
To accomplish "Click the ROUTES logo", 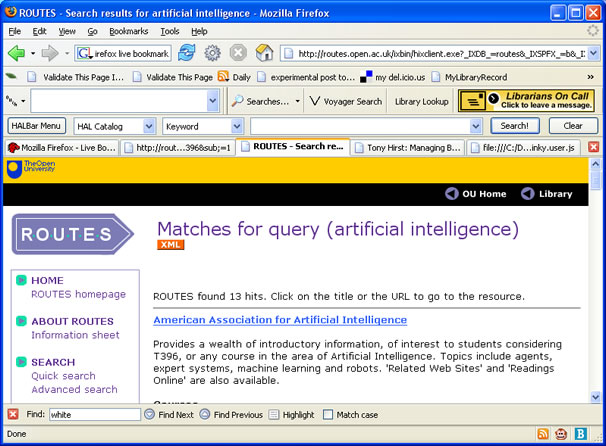I will [x=73, y=234].
